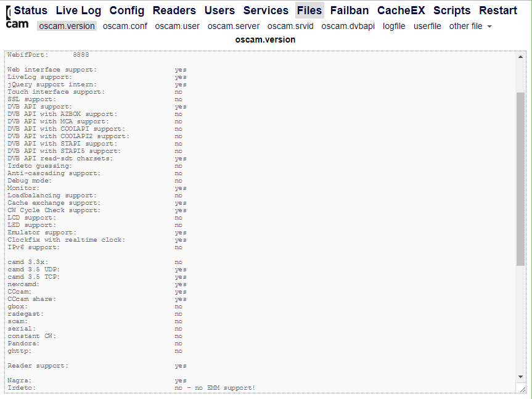This screenshot has width=532, height=399.
Task: Click the 'Irdeto guessing:' text
Action: coord(40,166)
